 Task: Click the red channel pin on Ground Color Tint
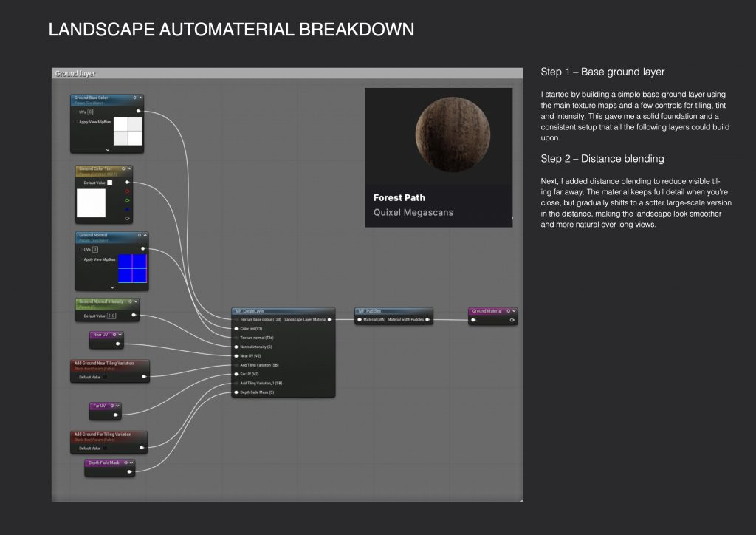tap(128, 191)
